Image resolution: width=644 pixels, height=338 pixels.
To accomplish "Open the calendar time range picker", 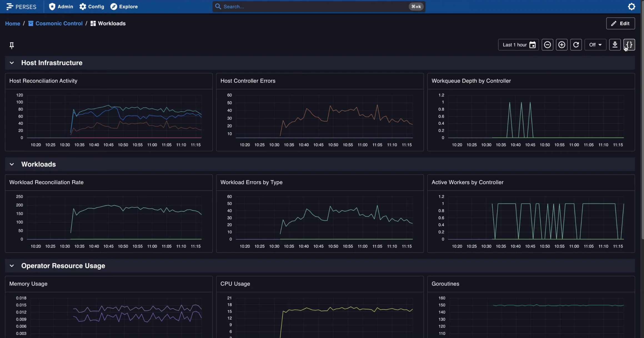I will [x=532, y=45].
